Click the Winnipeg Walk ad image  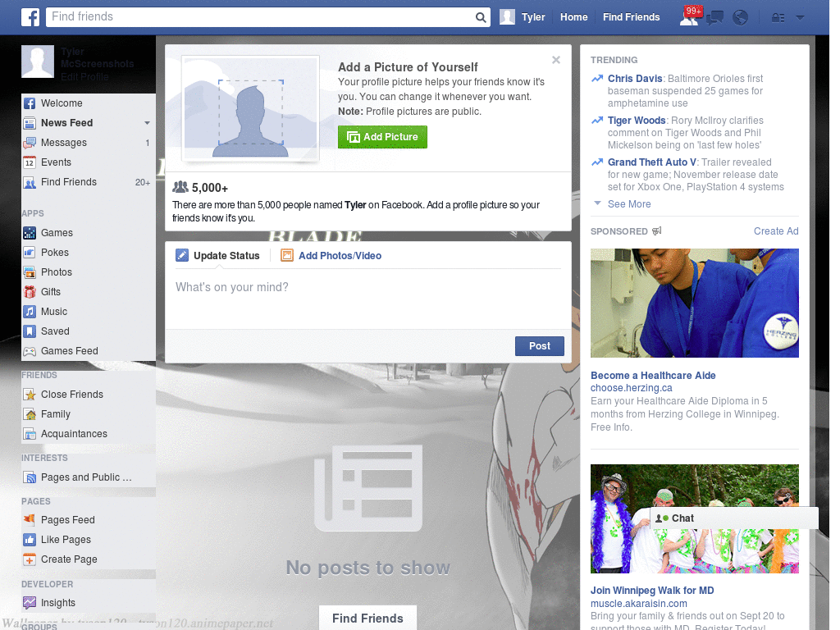pos(694,518)
